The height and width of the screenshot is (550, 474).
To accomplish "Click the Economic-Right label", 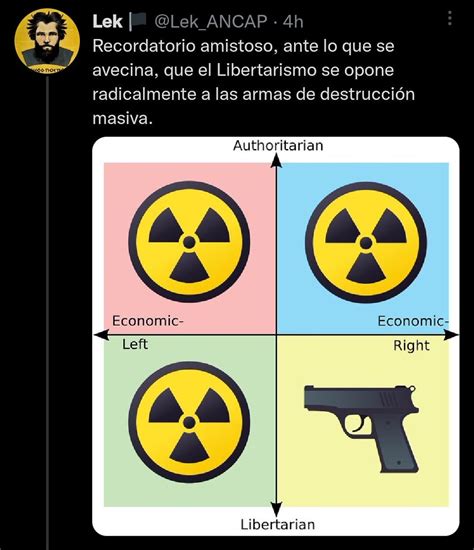I will pos(413,333).
